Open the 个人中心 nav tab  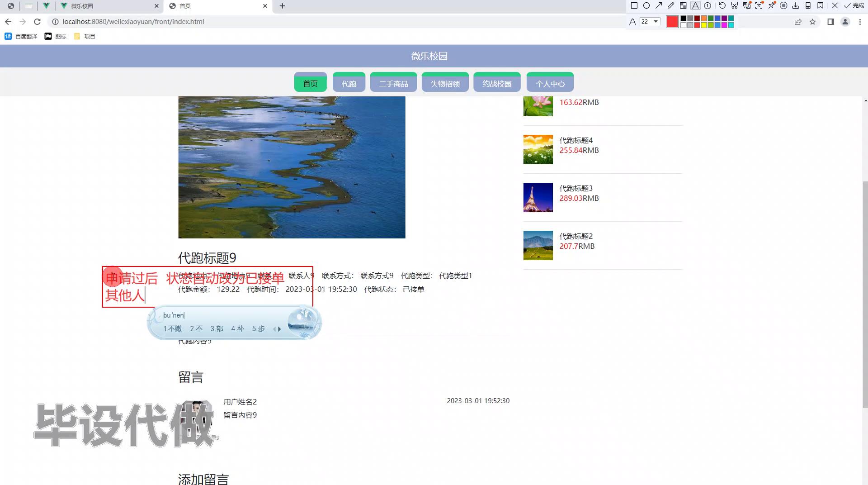tap(550, 82)
